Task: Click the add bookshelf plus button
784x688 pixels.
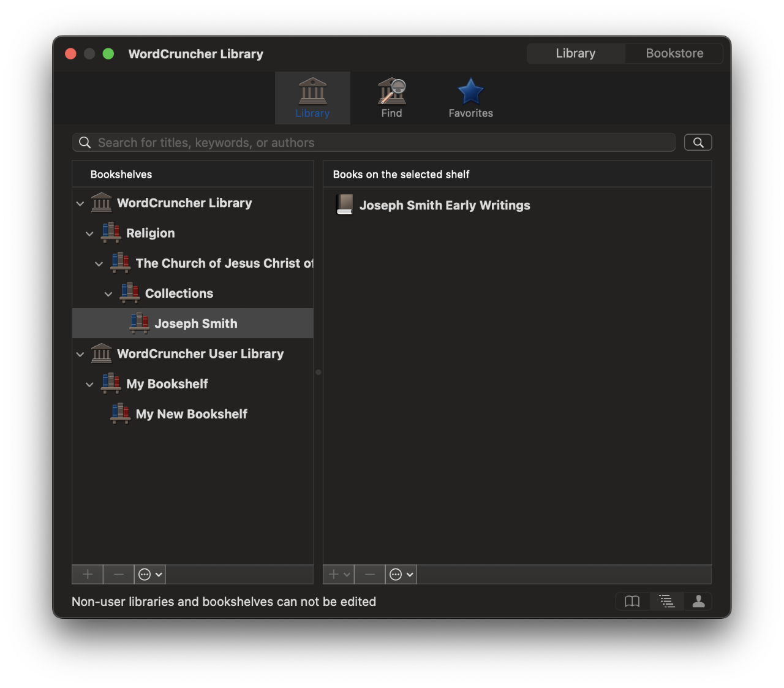Action: tap(88, 574)
